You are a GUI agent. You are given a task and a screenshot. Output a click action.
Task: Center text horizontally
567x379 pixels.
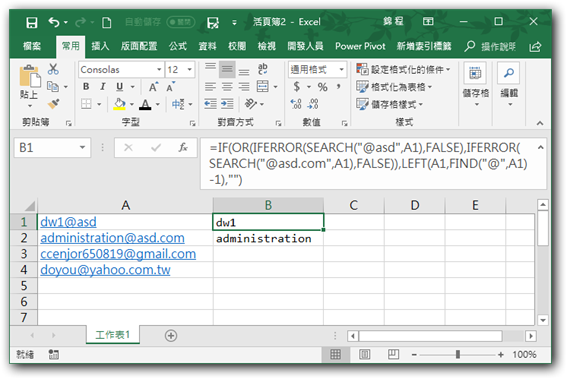(227, 87)
